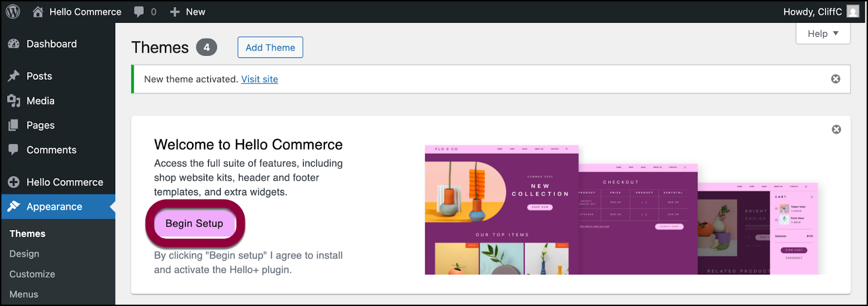Click the Posts pushpin icon
868x306 pixels.
click(14, 76)
